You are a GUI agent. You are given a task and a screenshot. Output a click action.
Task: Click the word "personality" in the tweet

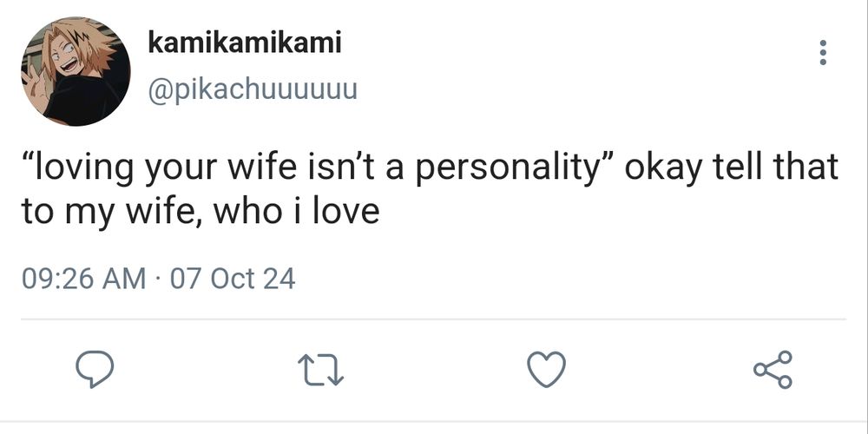(x=510, y=168)
